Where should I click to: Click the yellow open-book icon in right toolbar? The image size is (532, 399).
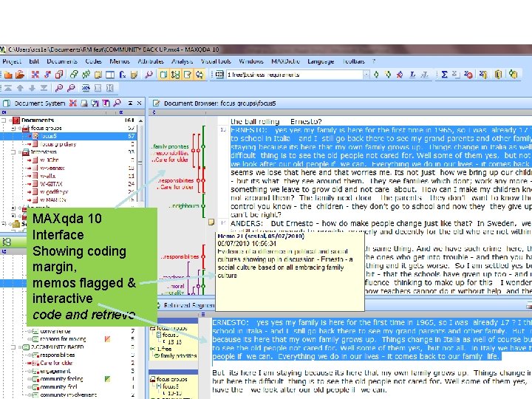pyautogui.click(x=498, y=75)
